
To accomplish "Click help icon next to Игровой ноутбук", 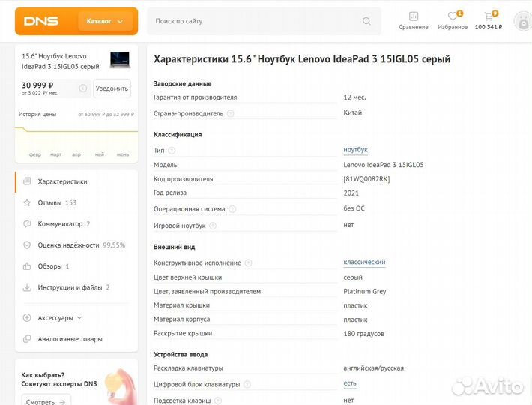I will [213, 226].
